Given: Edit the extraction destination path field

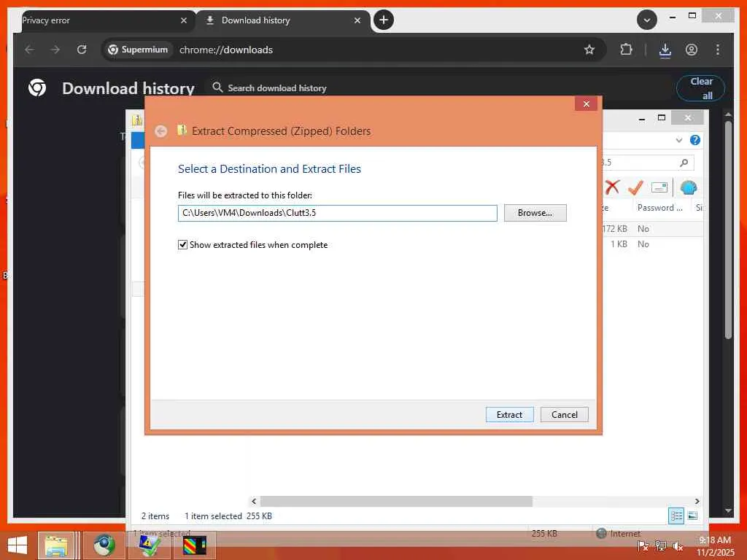Looking at the screenshot, I should (337, 213).
